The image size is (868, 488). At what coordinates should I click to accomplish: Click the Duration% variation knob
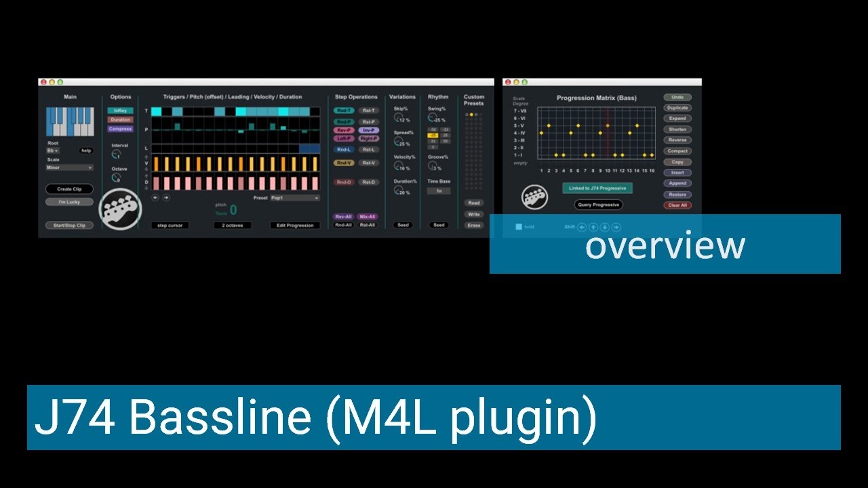[398, 190]
